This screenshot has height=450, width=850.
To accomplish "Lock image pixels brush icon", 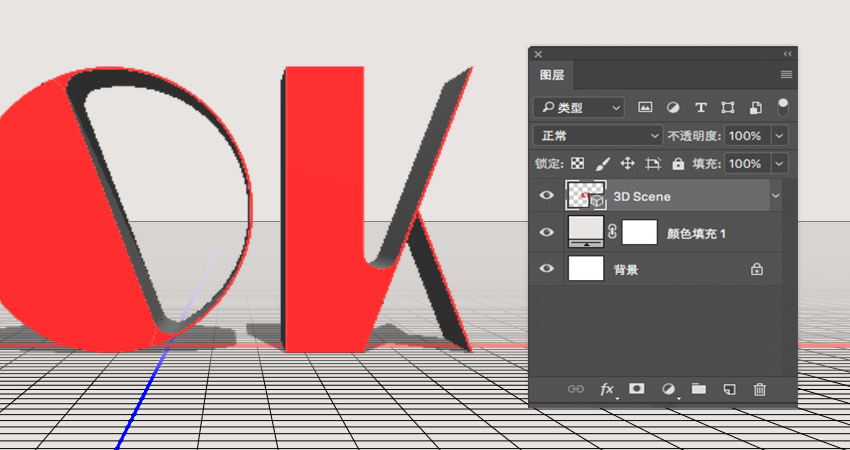I will [602, 163].
